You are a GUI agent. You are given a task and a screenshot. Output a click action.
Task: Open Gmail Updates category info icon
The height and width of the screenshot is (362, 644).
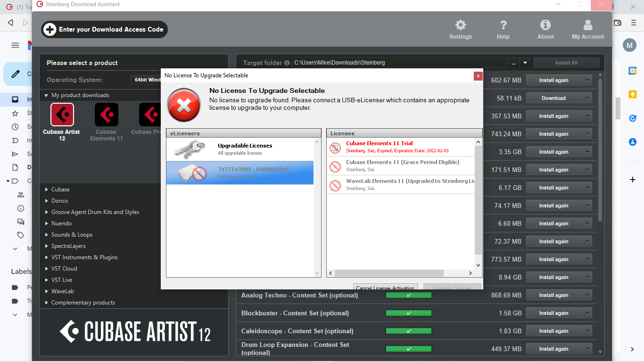(x=21, y=208)
